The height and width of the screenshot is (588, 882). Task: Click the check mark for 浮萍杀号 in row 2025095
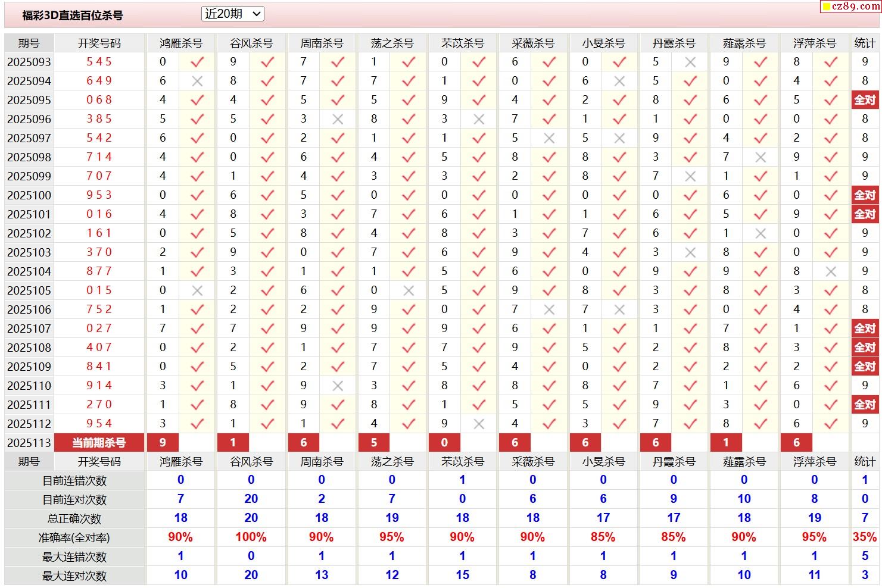pos(831,100)
